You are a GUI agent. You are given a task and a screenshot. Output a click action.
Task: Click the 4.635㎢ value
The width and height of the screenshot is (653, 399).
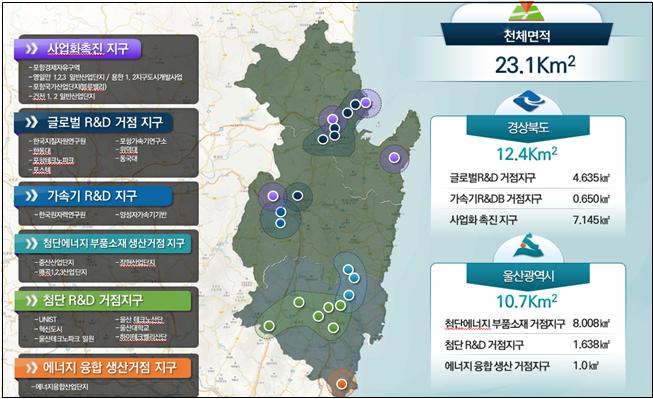(591, 178)
